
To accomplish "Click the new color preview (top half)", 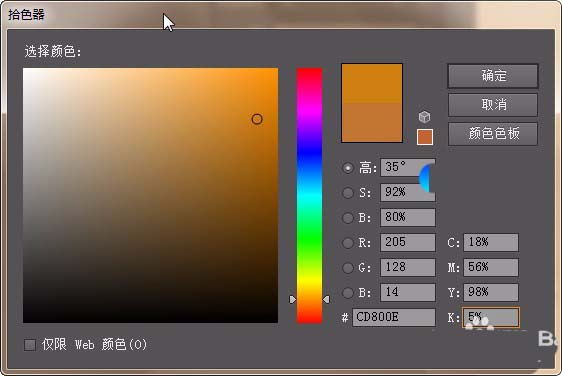I will point(372,84).
